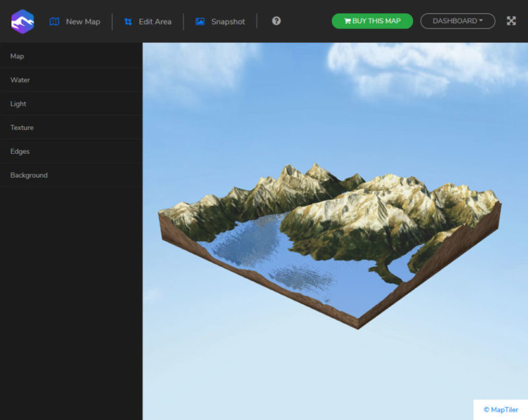Click the image icon beside Snapshot
528x420 pixels.
(199, 21)
